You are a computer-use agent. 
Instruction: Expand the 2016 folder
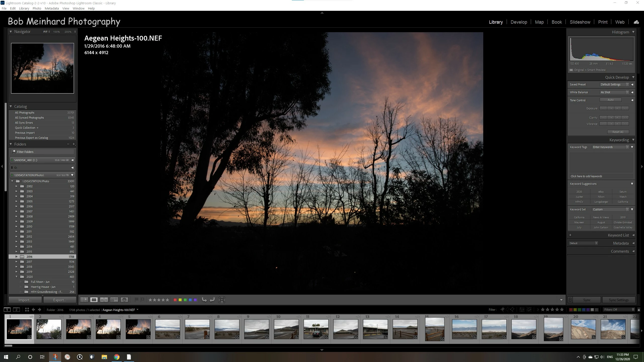point(16,257)
